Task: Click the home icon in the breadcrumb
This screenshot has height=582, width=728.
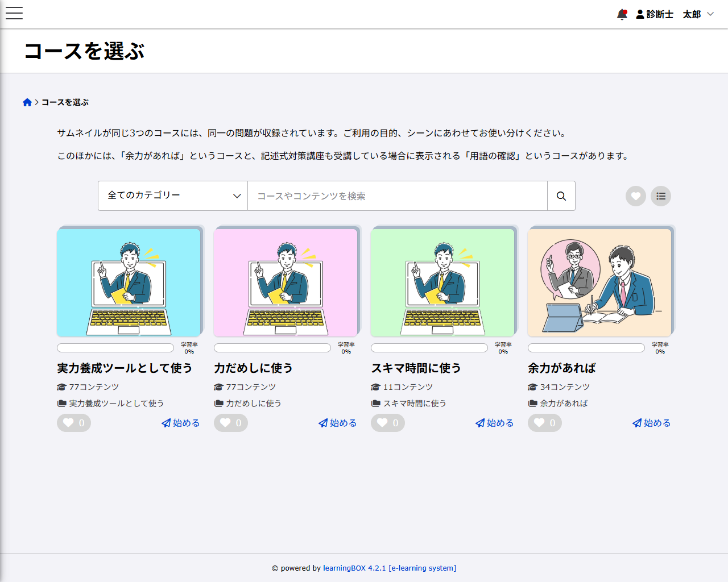Action: point(27,102)
